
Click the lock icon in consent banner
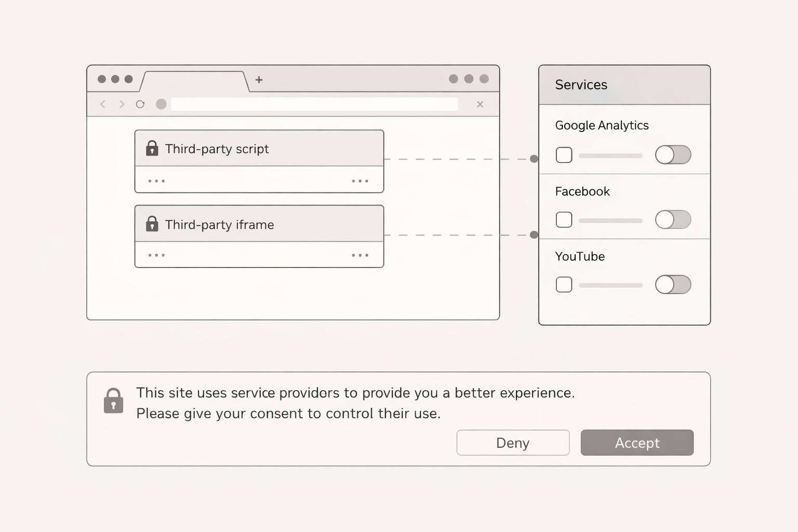pos(113,401)
